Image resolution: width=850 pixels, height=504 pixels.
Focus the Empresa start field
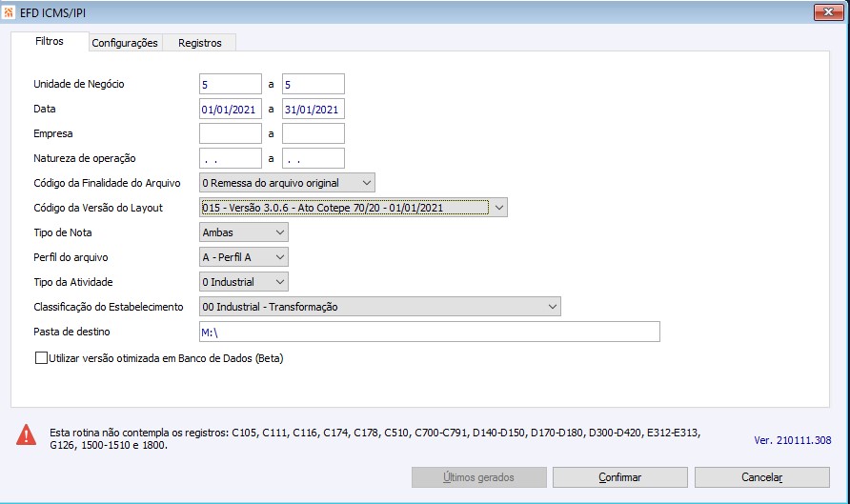(x=231, y=133)
